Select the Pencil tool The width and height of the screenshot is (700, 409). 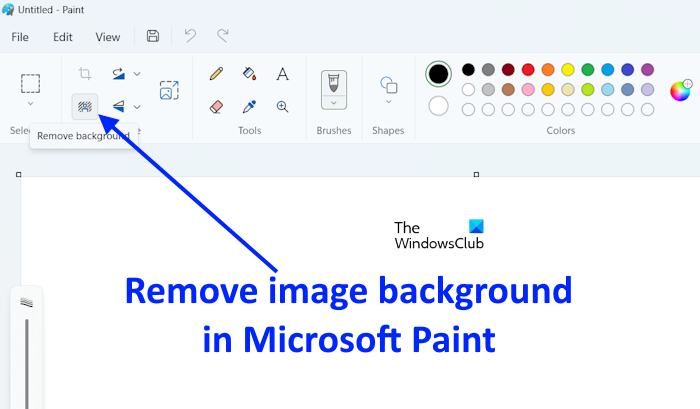(216, 74)
